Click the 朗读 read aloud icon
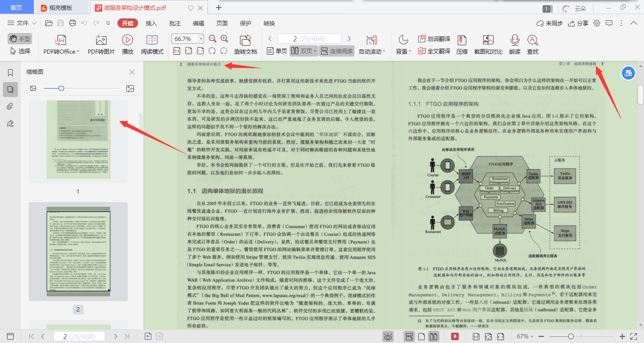The image size is (644, 343). click(515, 40)
